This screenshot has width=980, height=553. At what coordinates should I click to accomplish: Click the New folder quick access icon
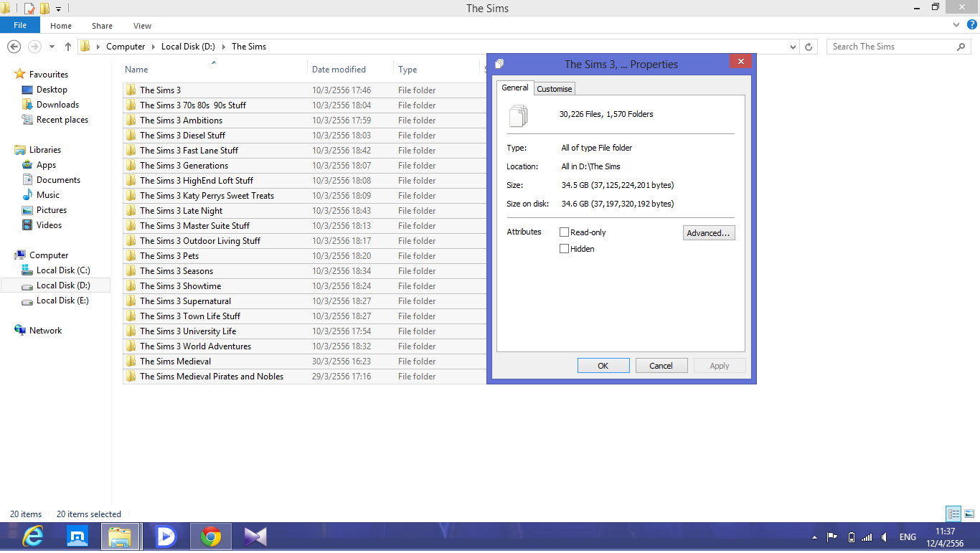point(44,9)
